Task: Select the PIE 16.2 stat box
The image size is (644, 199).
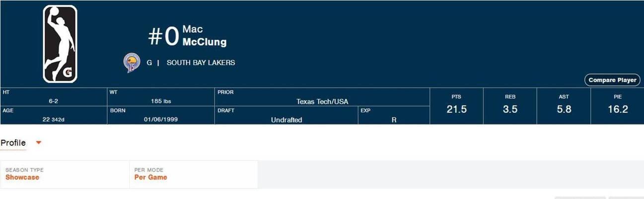Action: tap(617, 106)
